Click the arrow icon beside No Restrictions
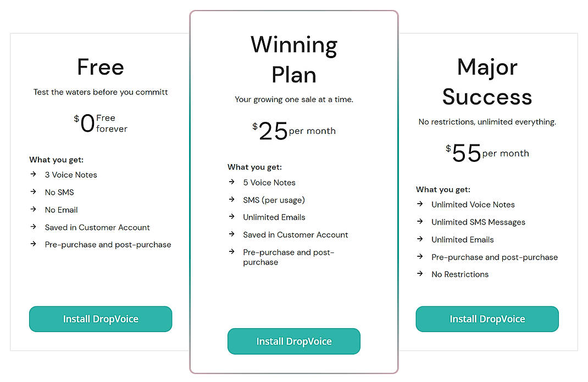 pos(420,274)
